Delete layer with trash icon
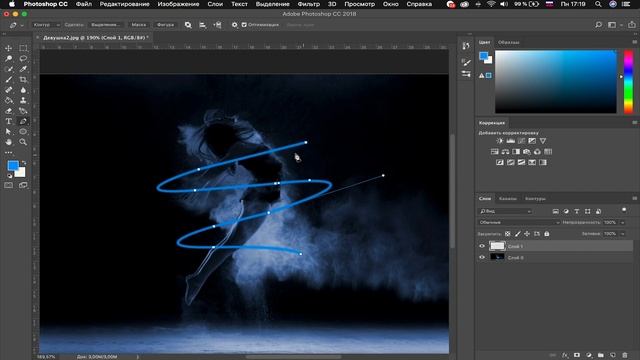Image resolution: width=640 pixels, height=360 pixels. pos(625,356)
